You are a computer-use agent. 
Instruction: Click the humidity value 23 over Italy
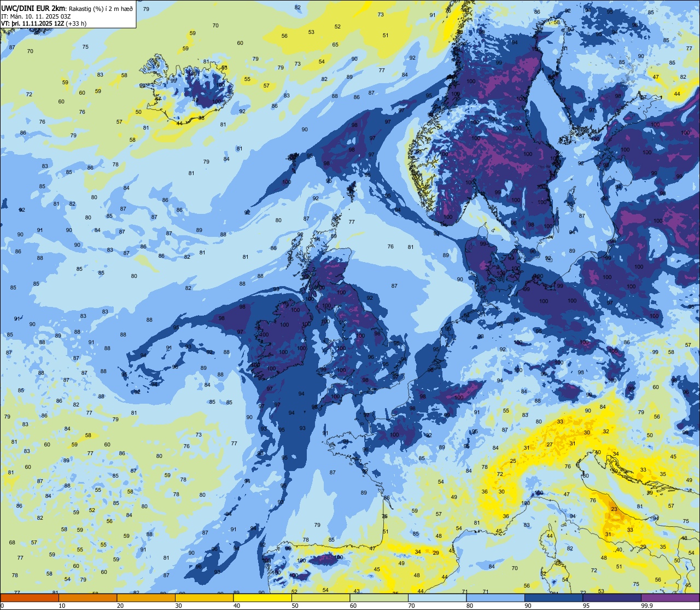point(614,509)
